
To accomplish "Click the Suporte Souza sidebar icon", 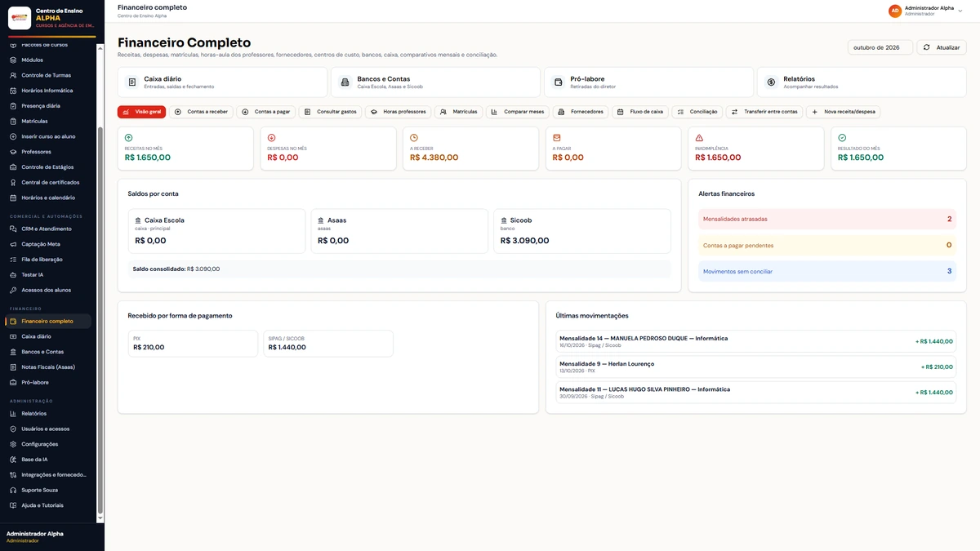I will (13, 490).
